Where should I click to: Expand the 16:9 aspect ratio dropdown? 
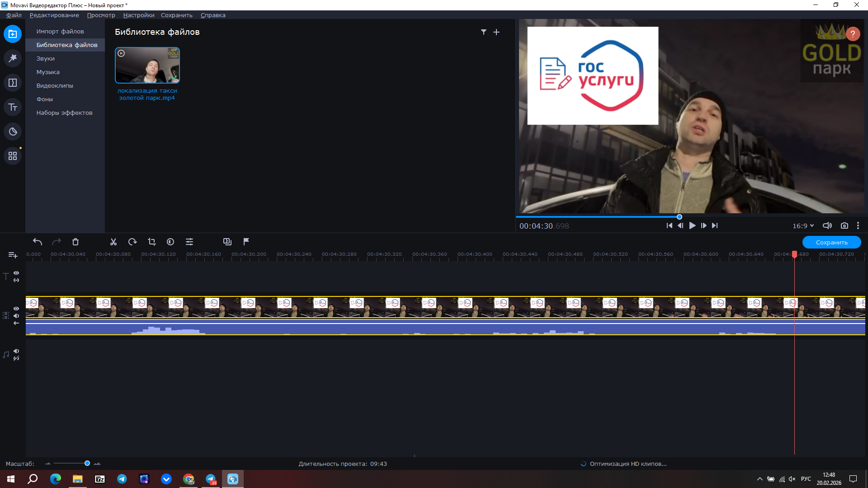click(803, 225)
